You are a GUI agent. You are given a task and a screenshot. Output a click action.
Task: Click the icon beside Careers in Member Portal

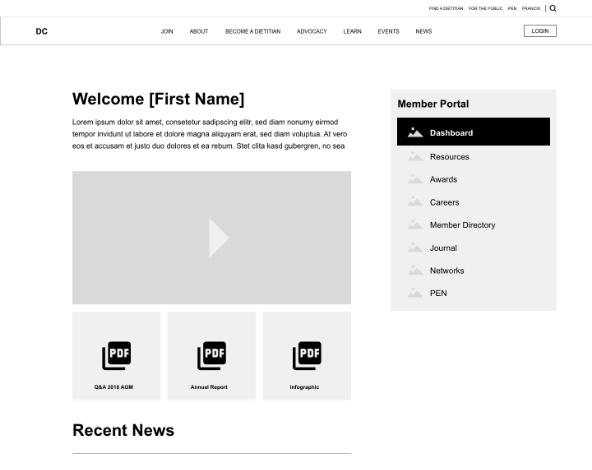415,202
